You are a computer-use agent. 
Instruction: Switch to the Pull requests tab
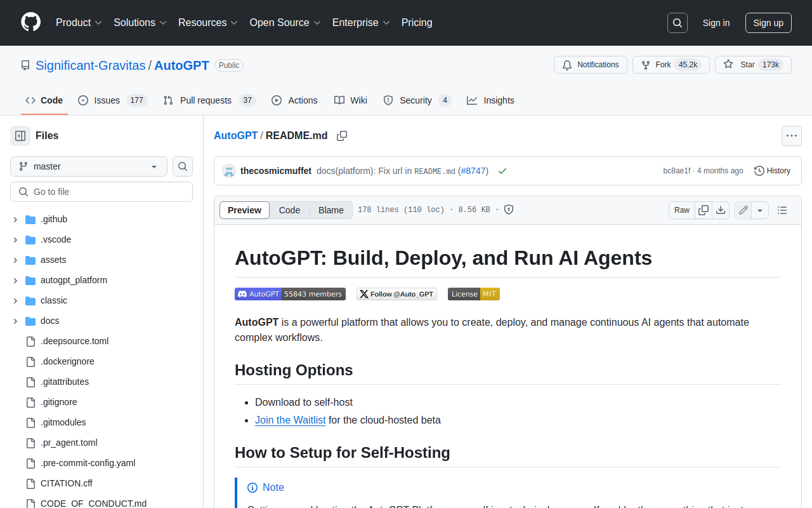click(x=209, y=100)
